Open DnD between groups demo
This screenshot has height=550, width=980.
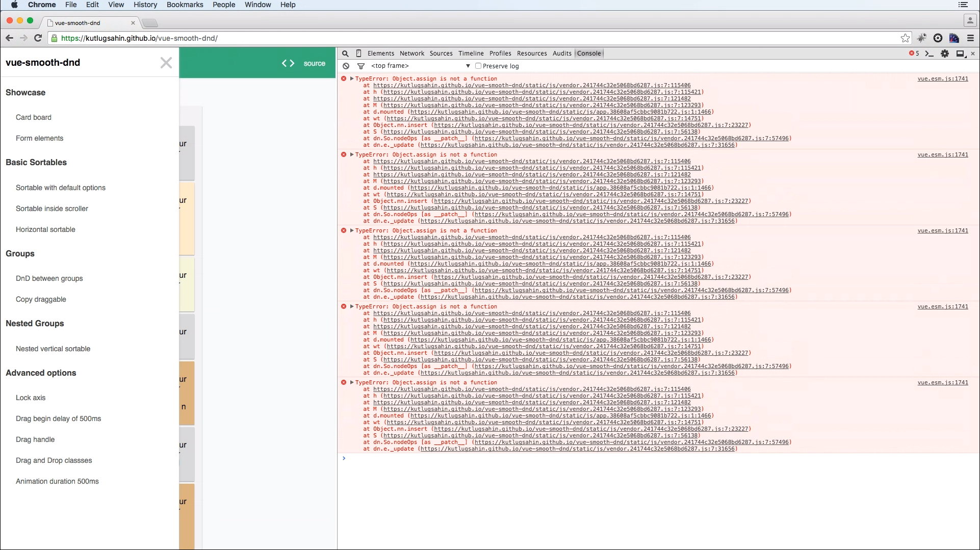tap(49, 278)
